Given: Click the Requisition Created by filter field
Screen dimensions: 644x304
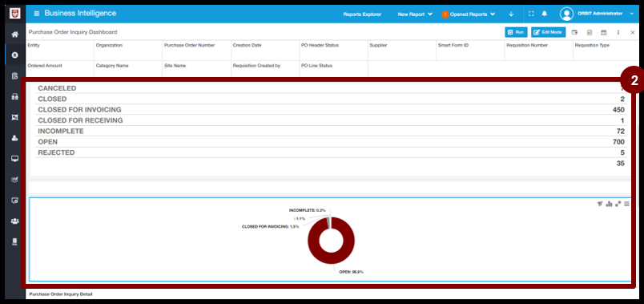Looking at the screenshot, I should point(265,69).
